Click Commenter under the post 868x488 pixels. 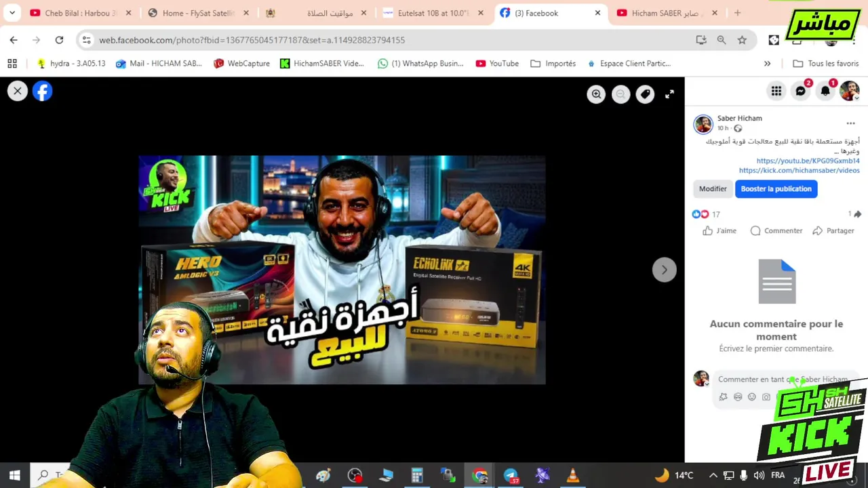pyautogui.click(x=776, y=230)
